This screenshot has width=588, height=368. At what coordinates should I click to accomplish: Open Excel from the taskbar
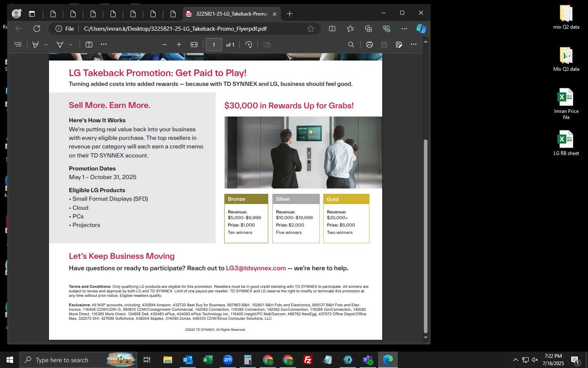[x=207, y=360]
